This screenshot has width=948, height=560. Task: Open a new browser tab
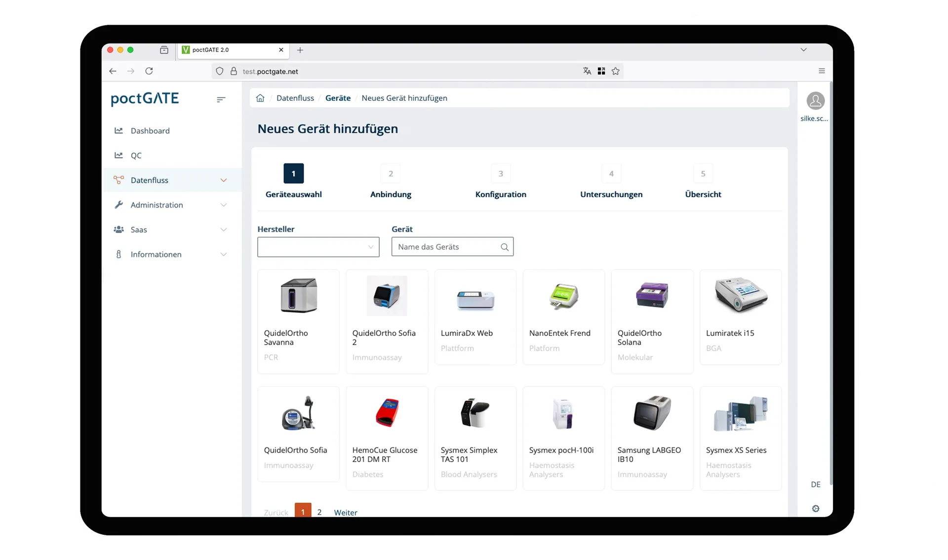(x=300, y=50)
